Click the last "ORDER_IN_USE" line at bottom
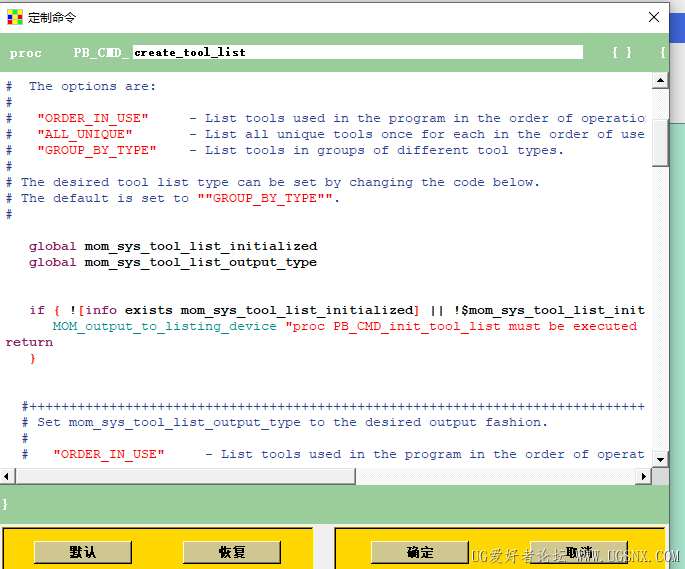The height and width of the screenshot is (569, 685). pos(333,455)
